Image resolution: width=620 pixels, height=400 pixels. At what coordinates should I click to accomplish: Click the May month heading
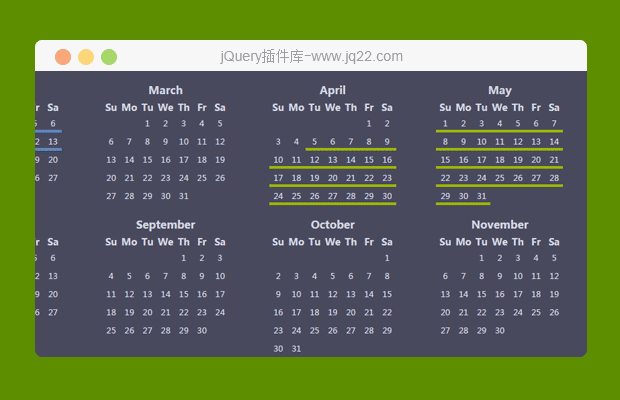click(x=500, y=91)
